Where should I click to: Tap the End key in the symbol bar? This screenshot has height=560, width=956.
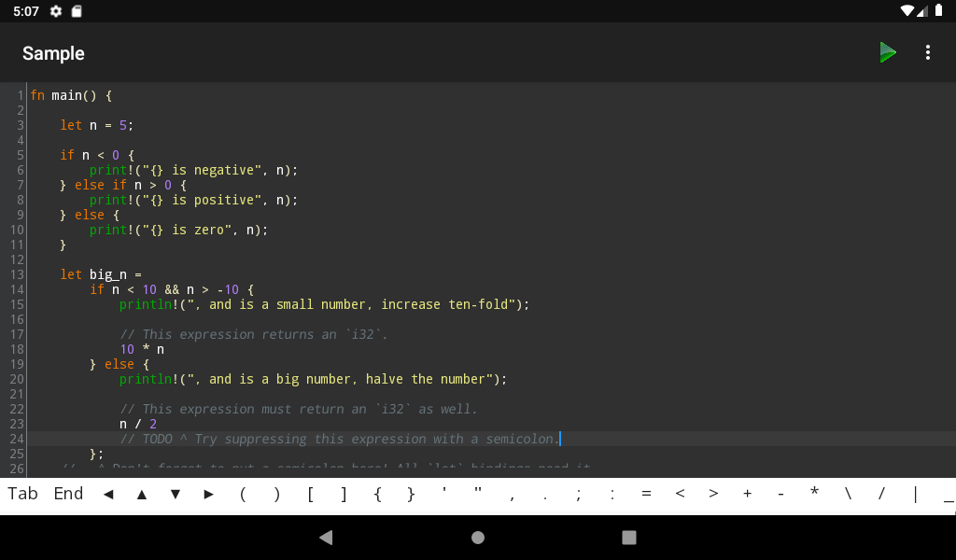(x=68, y=494)
